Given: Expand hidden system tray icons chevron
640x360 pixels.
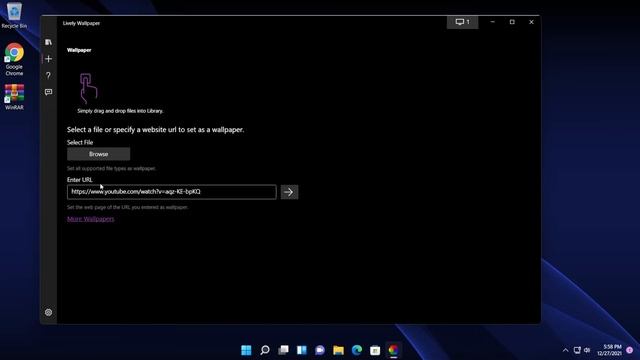Looking at the screenshot, I should coord(565,350).
